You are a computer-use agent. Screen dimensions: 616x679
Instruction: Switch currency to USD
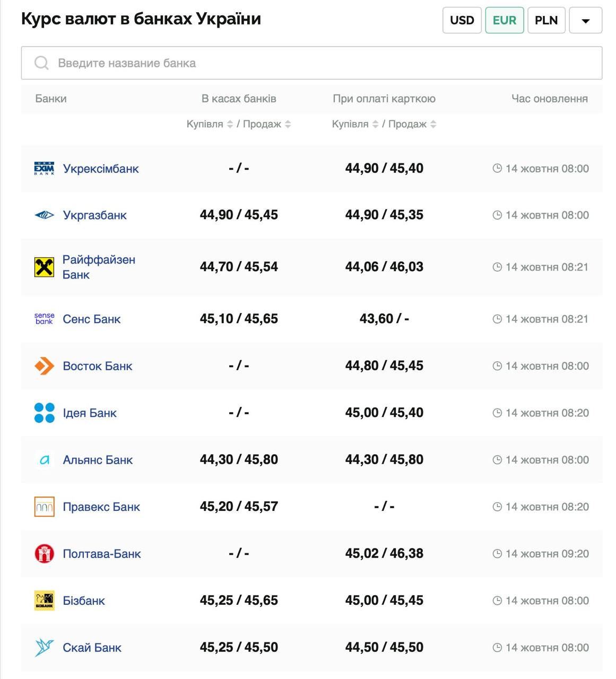click(462, 20)
